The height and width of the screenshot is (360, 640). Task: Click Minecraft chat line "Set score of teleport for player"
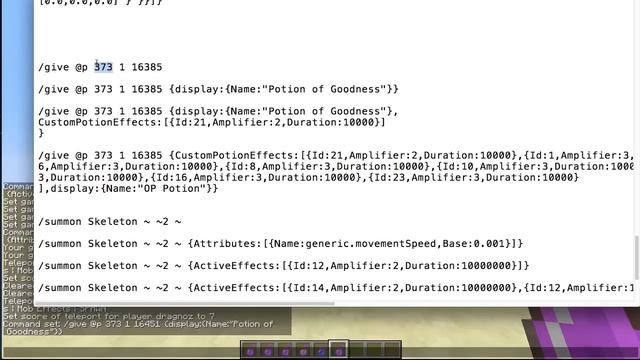109,316
